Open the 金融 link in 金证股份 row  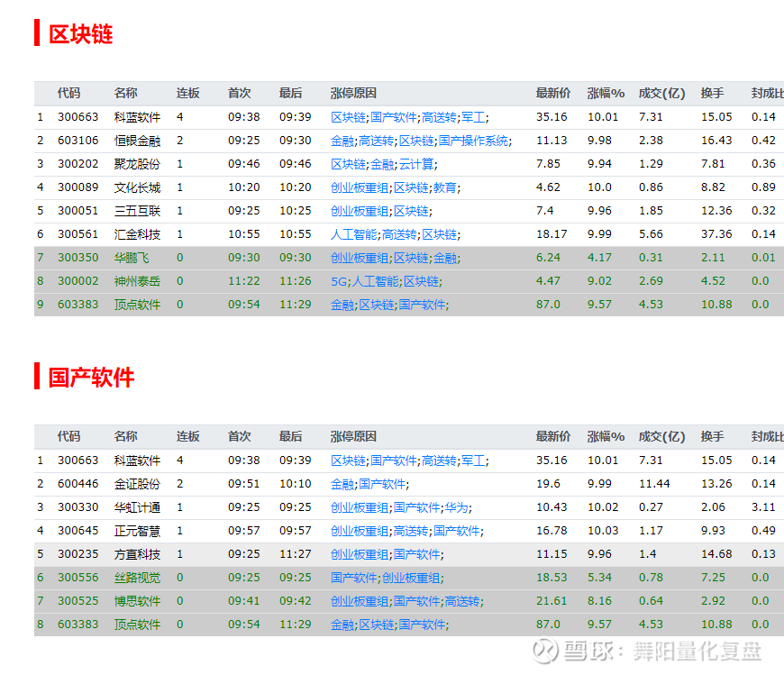pyautogui.click(x=342, y=485)
